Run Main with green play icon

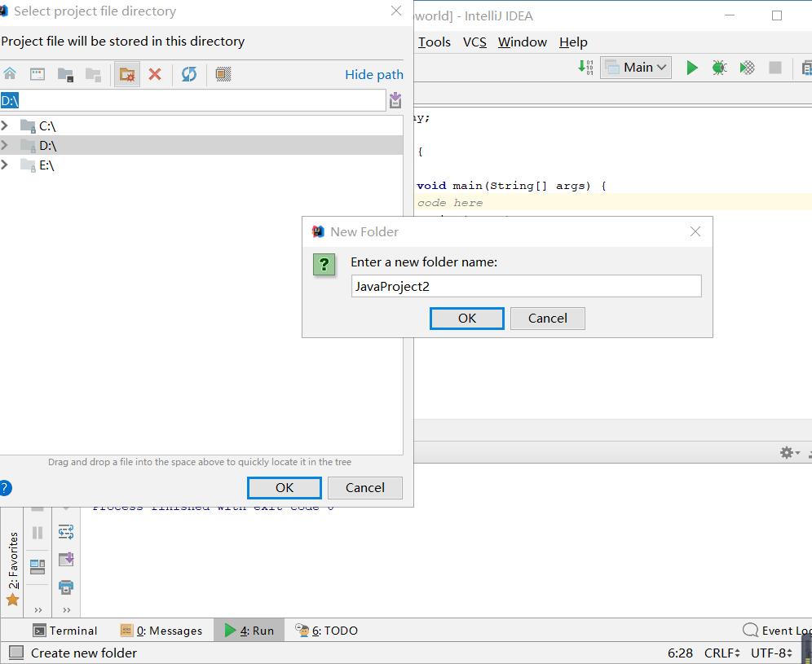691,68
